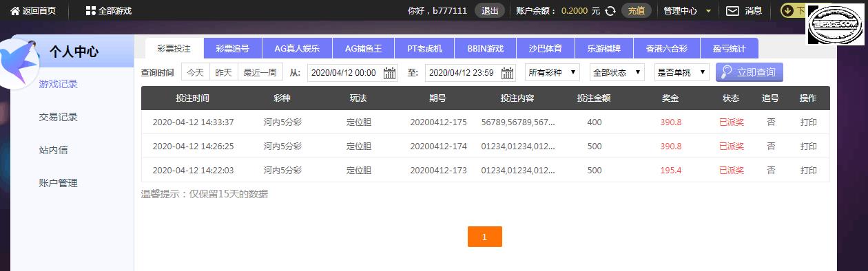Viewport: 868px width, 271px height.
Task: Refresh the account balance icon
Action: pos(610,11)
